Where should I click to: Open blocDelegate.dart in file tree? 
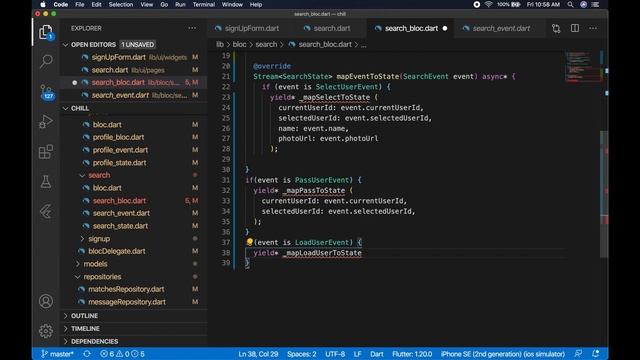[117, 251]
